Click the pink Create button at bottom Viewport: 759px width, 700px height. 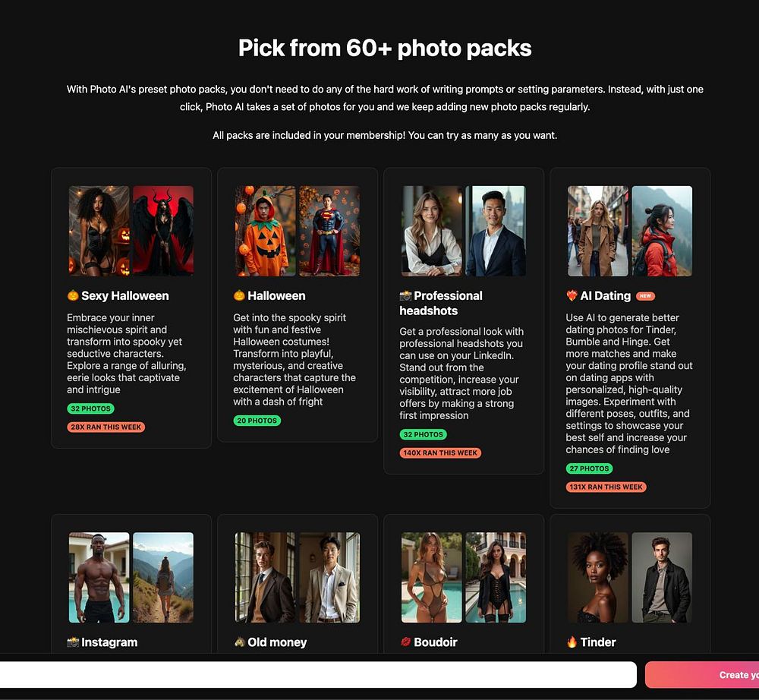pos(702,675)
